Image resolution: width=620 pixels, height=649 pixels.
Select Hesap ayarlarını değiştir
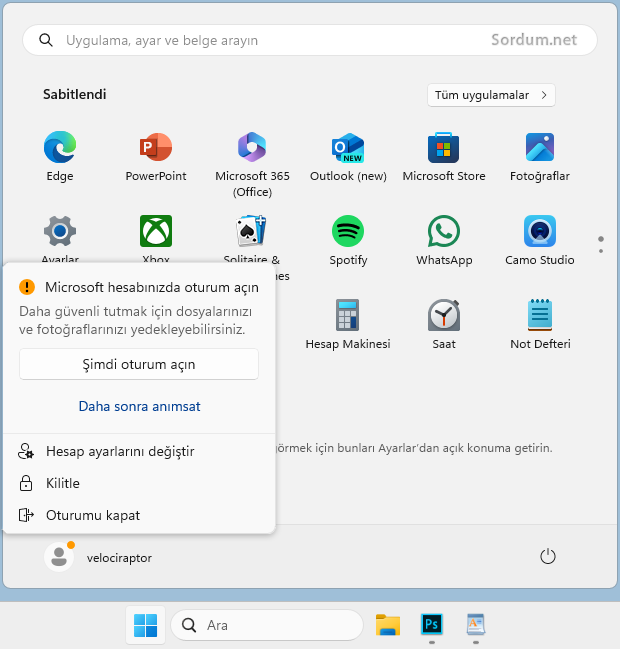pos(139,451)
